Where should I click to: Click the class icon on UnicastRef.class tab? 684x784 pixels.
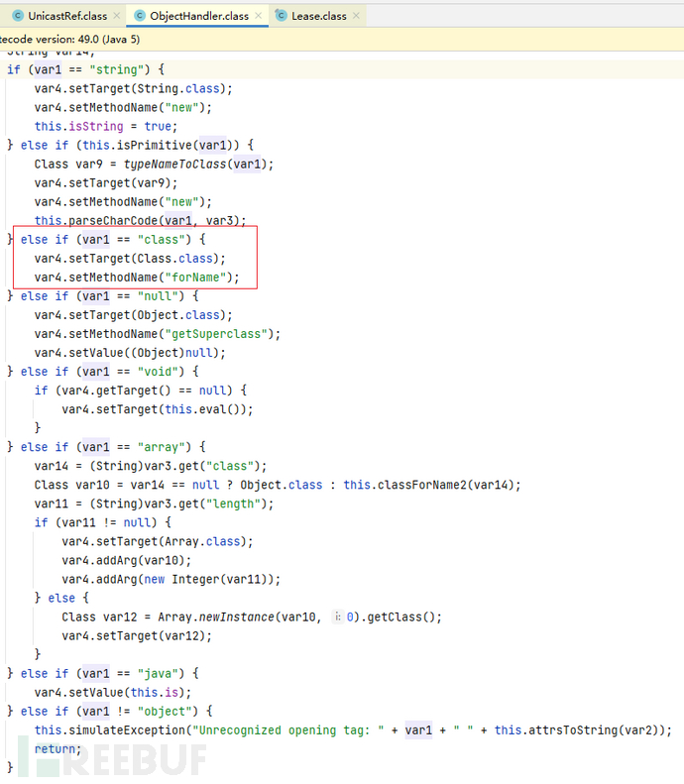17,16
